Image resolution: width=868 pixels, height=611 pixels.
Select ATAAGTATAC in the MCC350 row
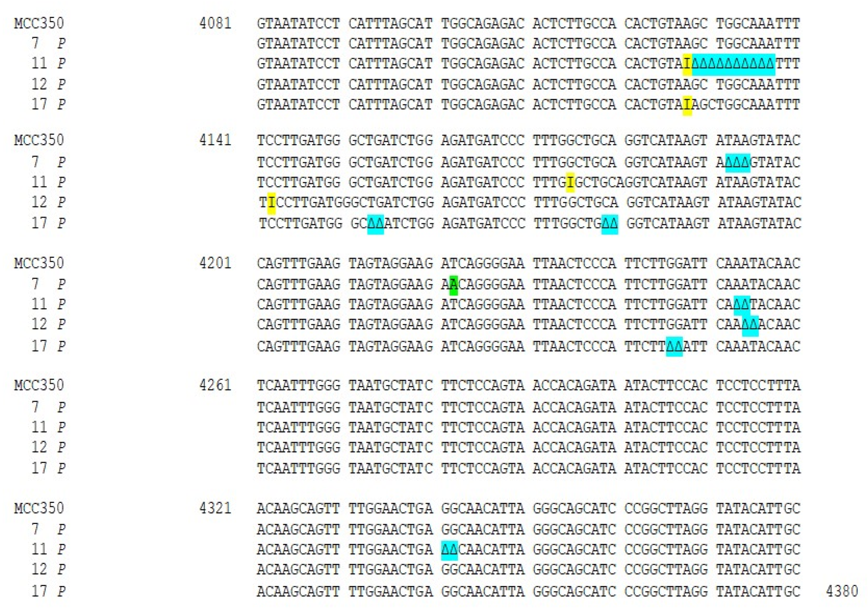[x=758, y=140]
